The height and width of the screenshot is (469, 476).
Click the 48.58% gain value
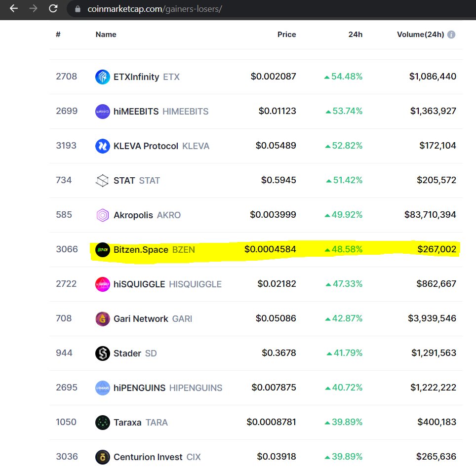tap(343, 249)
